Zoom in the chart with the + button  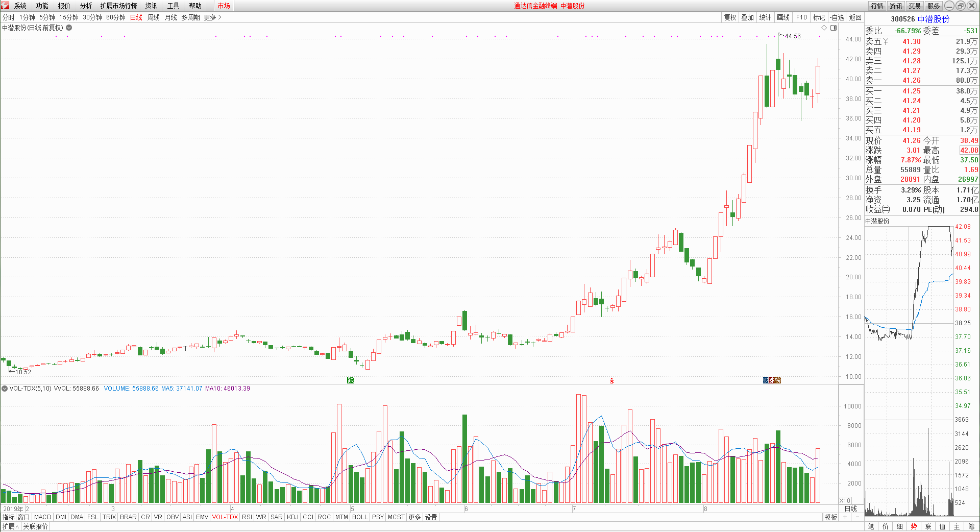845,517
